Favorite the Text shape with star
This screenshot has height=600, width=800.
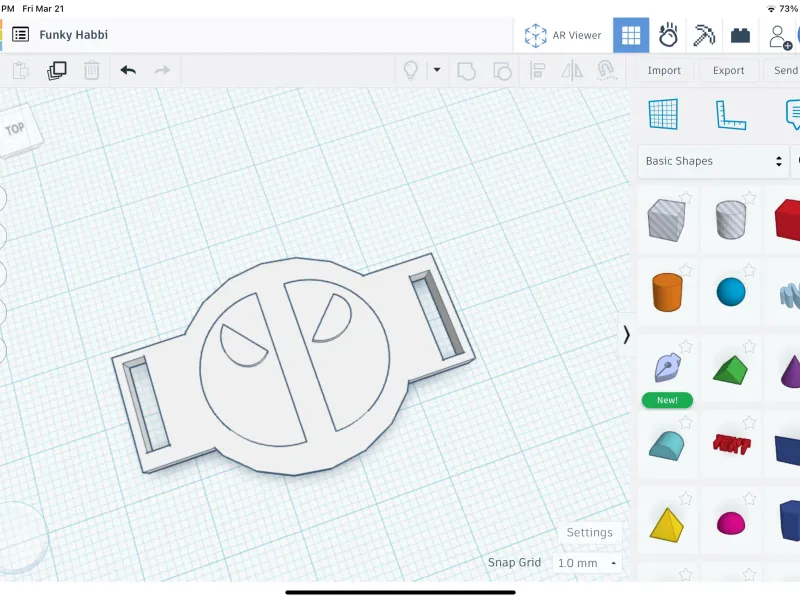[749, 422]
